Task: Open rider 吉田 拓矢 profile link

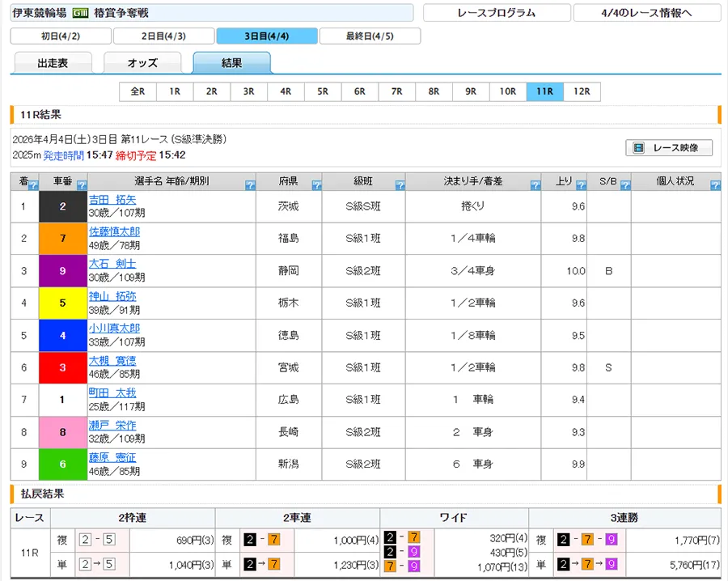Action: (x=112, y=200)
